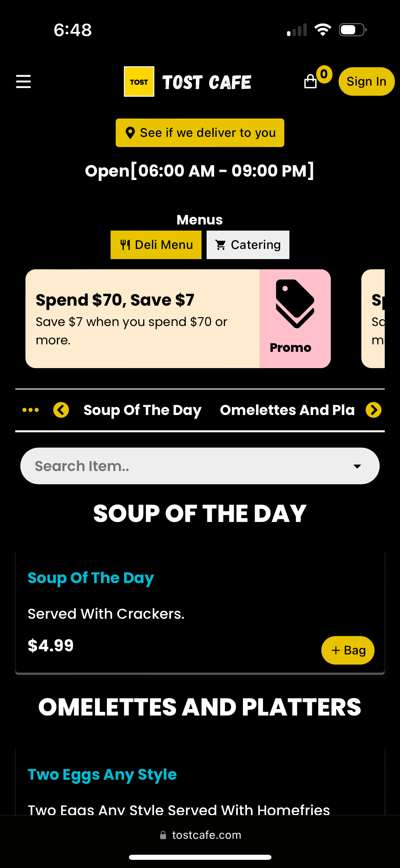Viewport: 400px width, 868px height.
Task: Open the hamburger navigation menu
Action: (x=23, y=82)
